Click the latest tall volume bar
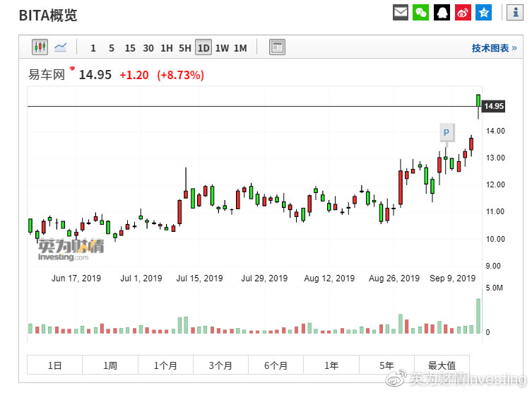 (478, 316)
